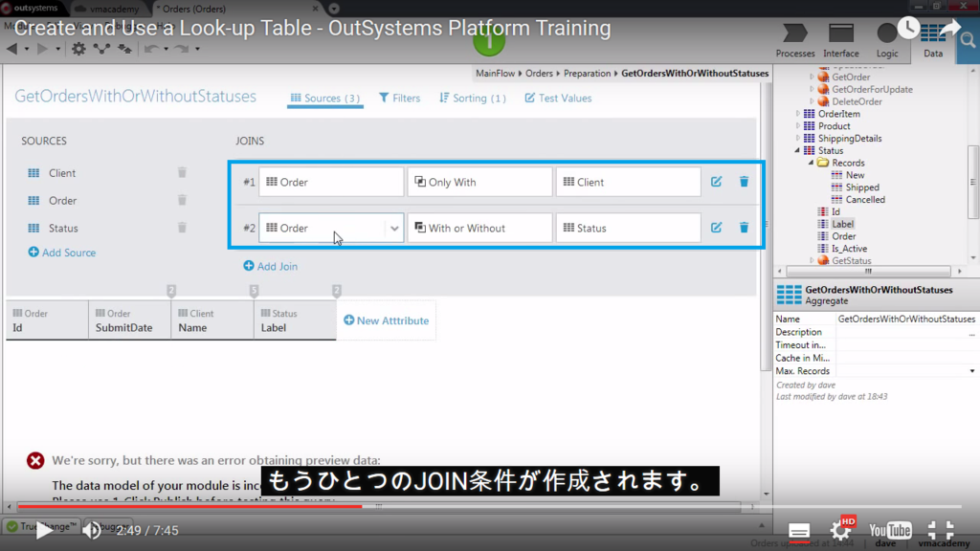Delete JOIN #2 with its trash icon
This screenshot has height=551, width=980.
pyautogui.click(x=744, y=228)
